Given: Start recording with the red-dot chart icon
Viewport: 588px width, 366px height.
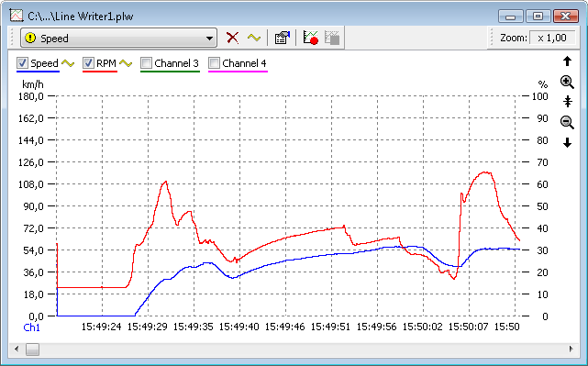Looking at the screenshot, I should tap(311, 38).
